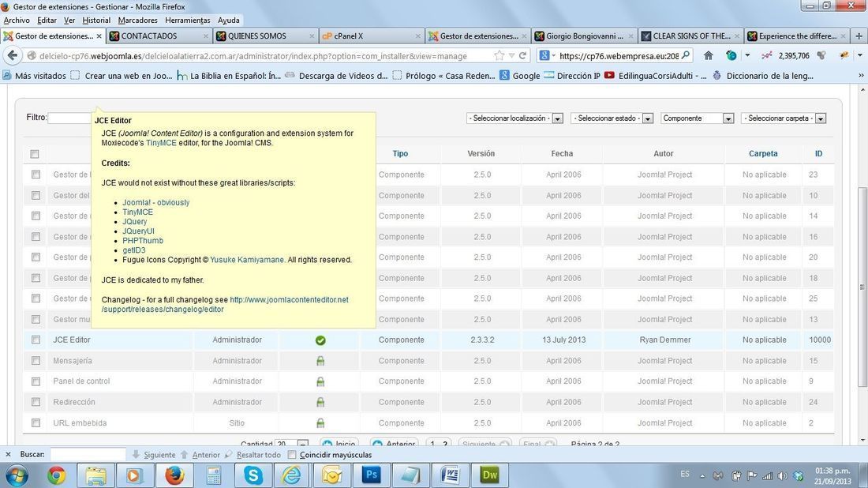Open the PHPThumb credit link
This screenshot has height=488, width=868.
[143, 241]
